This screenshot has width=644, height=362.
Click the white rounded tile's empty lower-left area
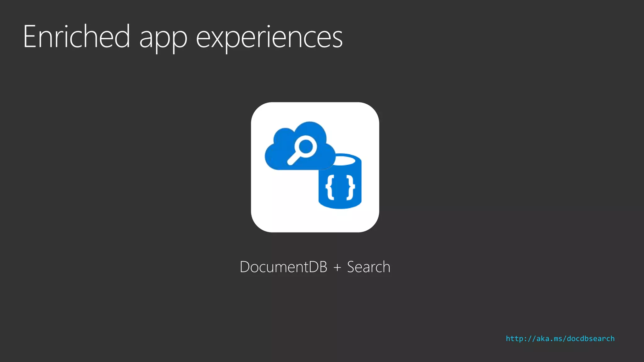pyautogui.click(x=280, y=204)
